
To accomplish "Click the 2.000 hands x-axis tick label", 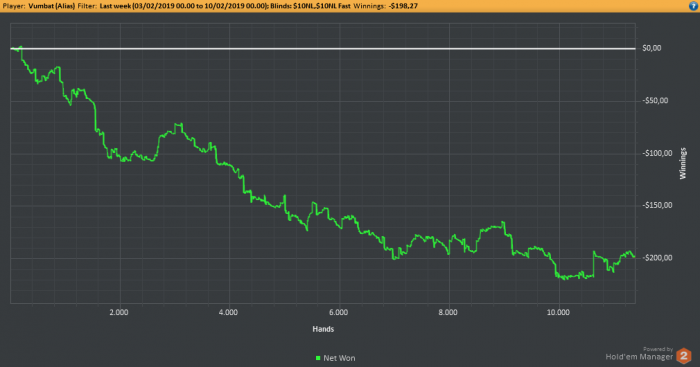I will [x=119, y=313].
